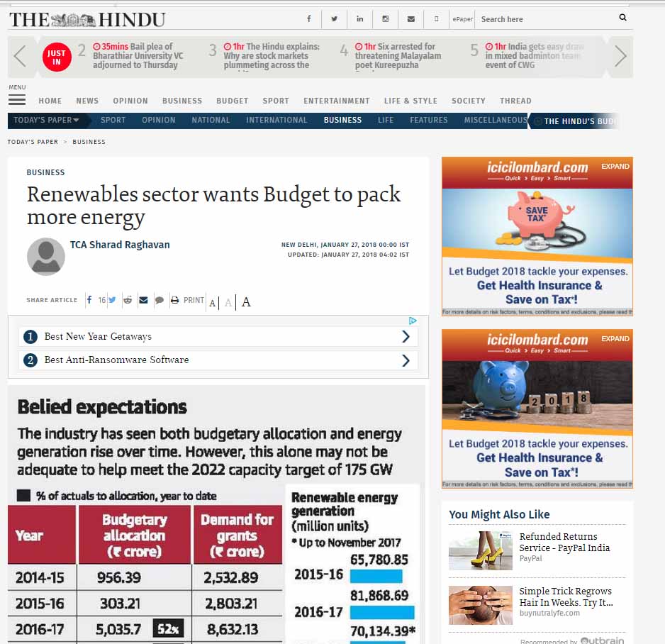Image resolution: width=665 pixels, height=644 pixels.
Task: Open the LIFE & STYLE menu item
Action: coord(410,101)
